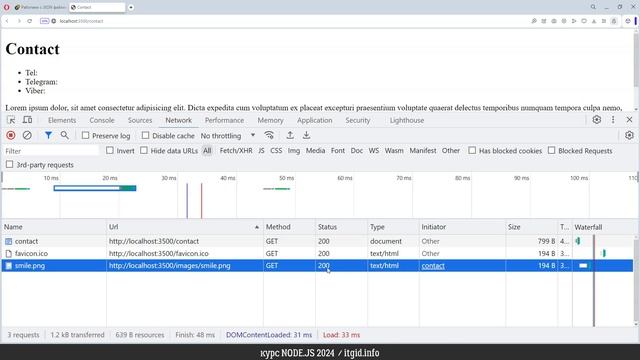Click the browser tab search icon

(593, 7)
